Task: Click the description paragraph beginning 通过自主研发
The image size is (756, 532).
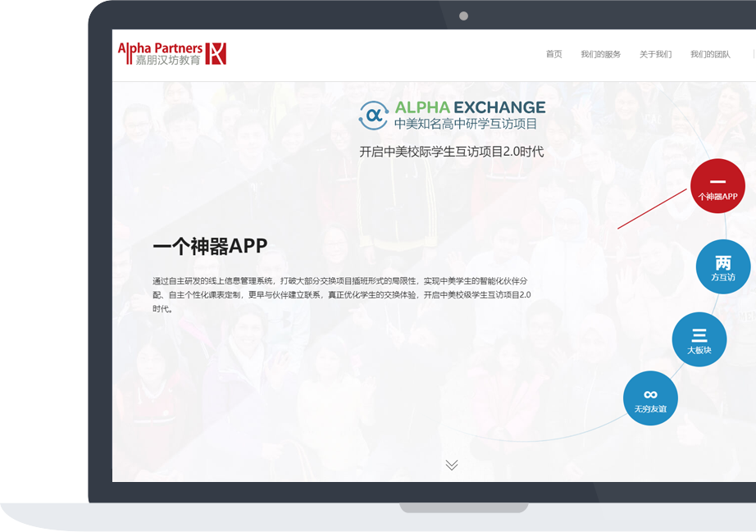Action: click(341, 294)
